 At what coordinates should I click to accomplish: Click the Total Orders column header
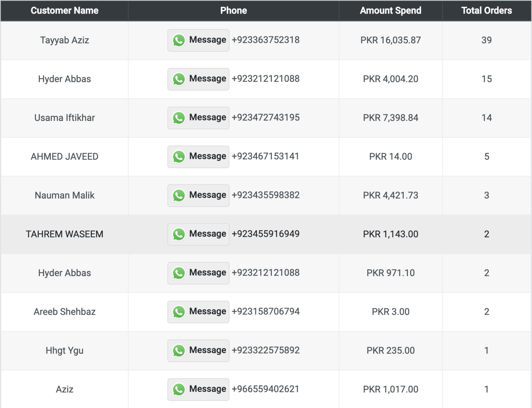point(486,11)
